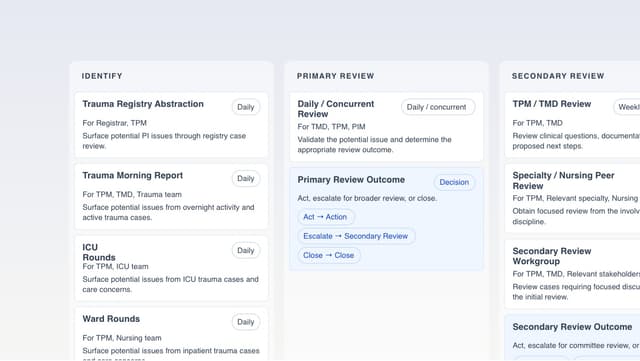640x361 pixels.
Task: Click 'For Registrar, TPM' text
Action: click(x=114, y=123)
